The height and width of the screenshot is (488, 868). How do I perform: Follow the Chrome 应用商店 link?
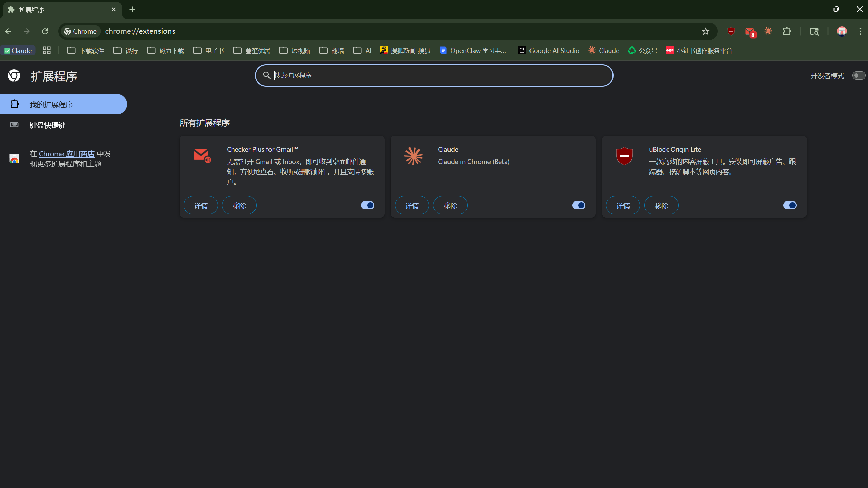click(67, 154)
